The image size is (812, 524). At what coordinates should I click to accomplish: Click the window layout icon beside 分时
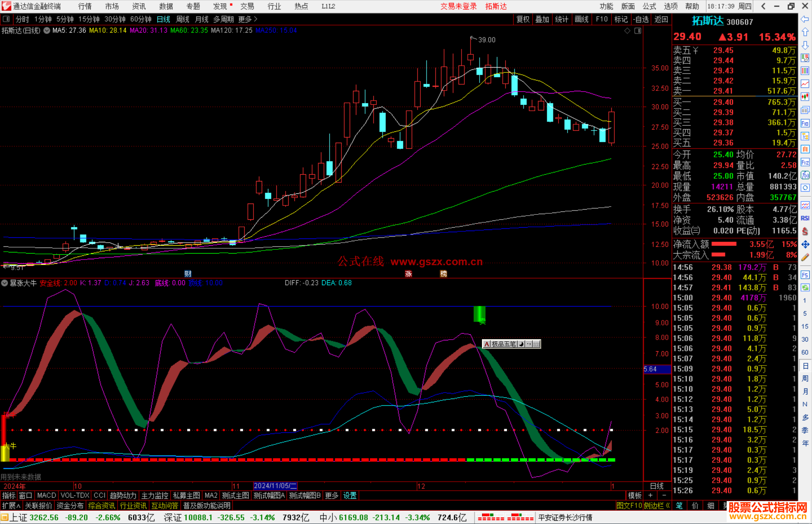click(x=6, y=19)
